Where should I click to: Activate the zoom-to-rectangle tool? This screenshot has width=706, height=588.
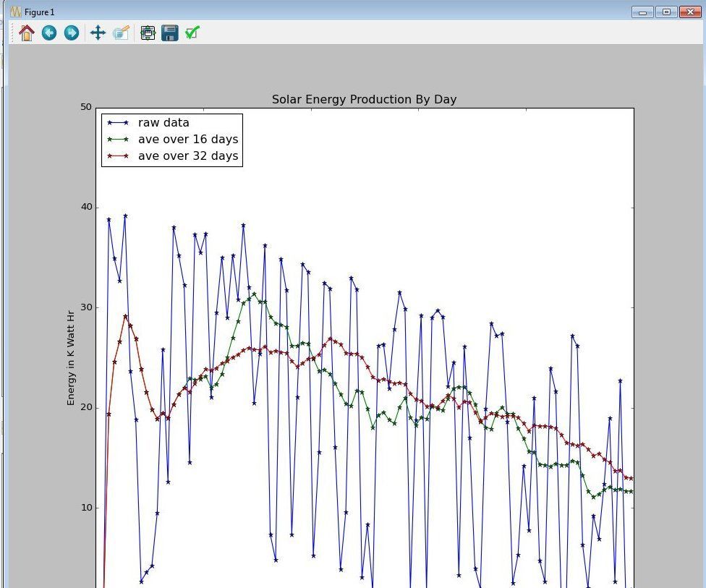pyautogui.click(x=121, y=33)
